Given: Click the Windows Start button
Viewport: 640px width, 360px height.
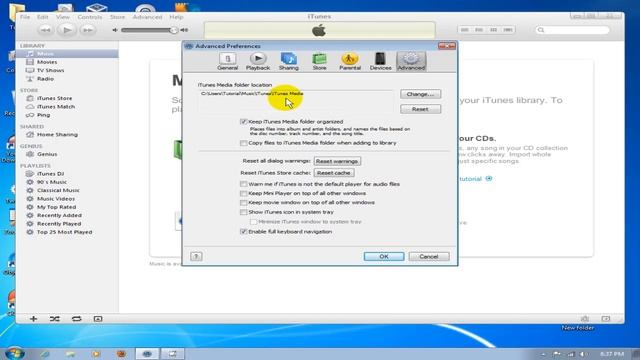Looking at the screenshot, I should [x=15, y=353].
